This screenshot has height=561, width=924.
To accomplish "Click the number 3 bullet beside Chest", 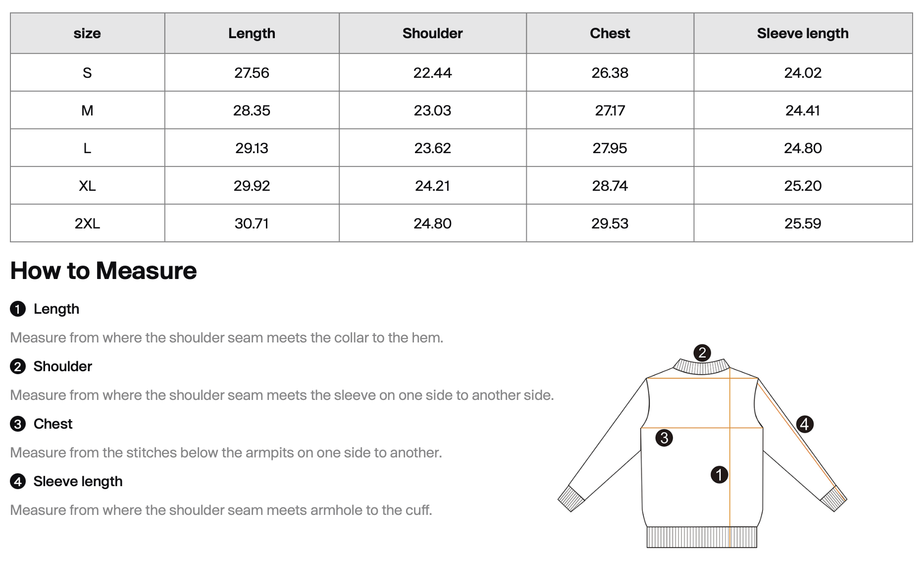I will point(18,424).
